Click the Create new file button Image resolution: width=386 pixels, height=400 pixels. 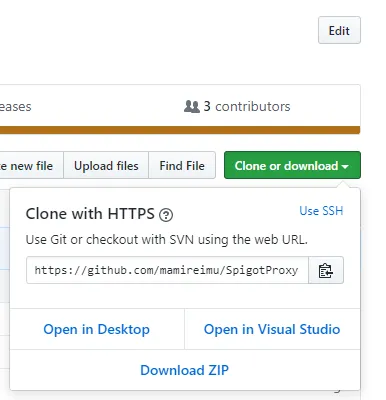32,165
